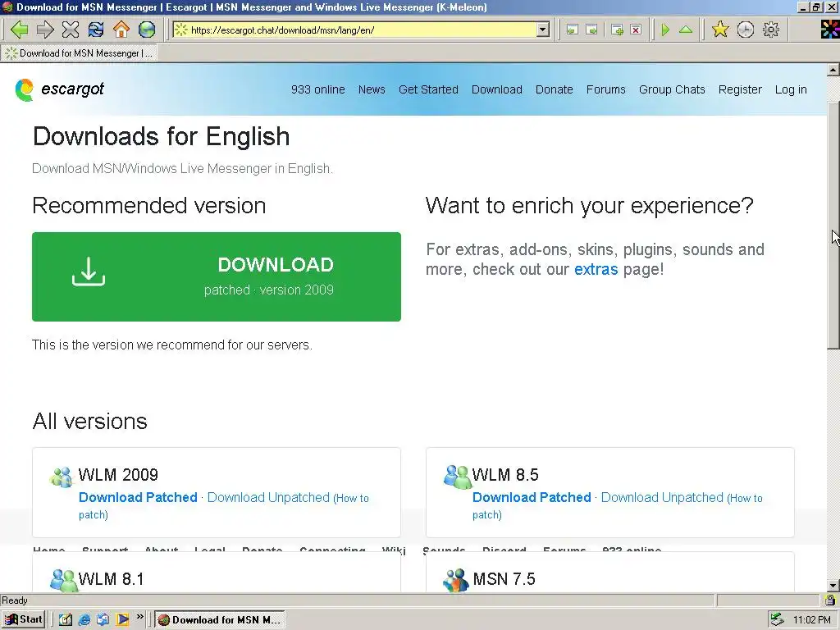840x630 pixels.
Task: Reload the page with refresh icon
Action: [96, 30]
